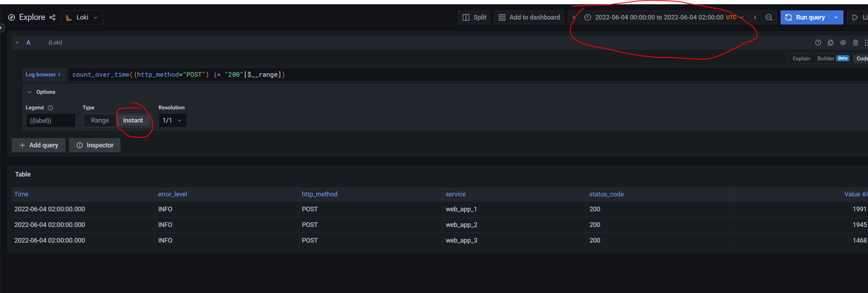Click the share icon beside Explore

click(x=52, y=17)
